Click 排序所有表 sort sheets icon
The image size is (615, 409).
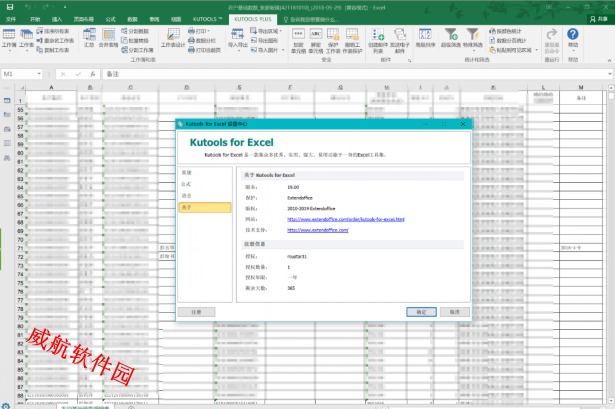tap(53, 31)
